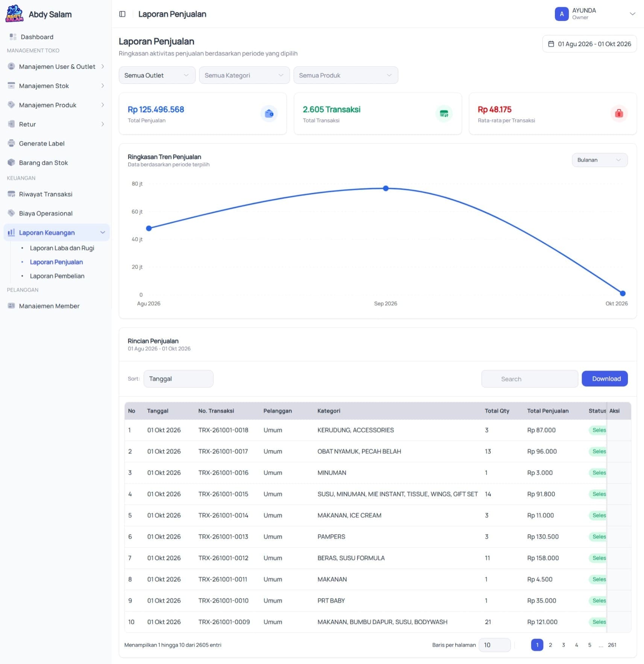
Task: Toggle the sidebar panel icon
Action: (122, 14)
